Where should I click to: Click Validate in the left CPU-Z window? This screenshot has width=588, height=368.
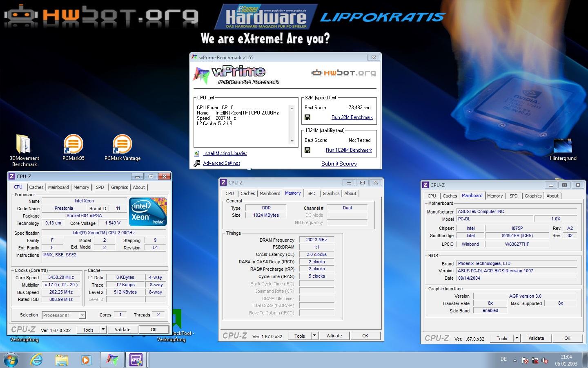click(122, 330)
